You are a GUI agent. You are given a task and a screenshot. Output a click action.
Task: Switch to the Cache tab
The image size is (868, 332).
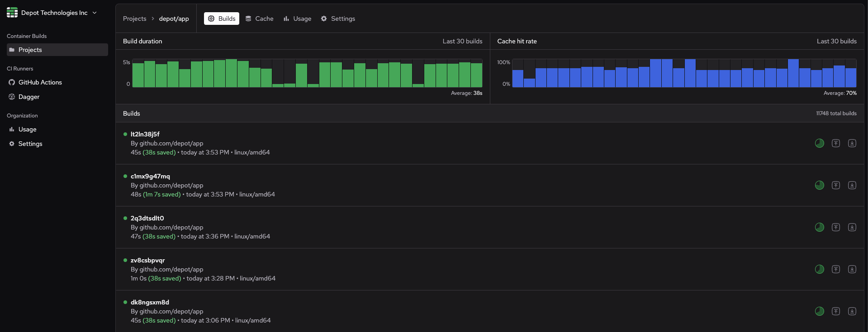(259, 19)
